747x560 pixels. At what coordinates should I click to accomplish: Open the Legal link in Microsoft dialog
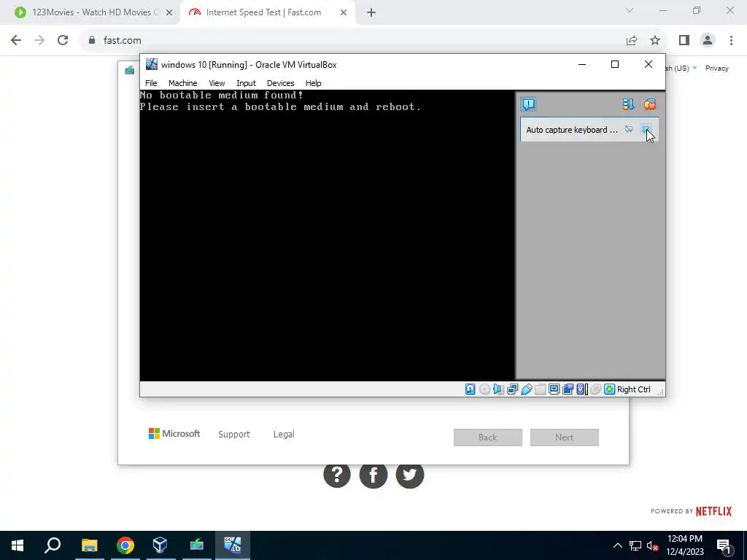click(284, 435)
